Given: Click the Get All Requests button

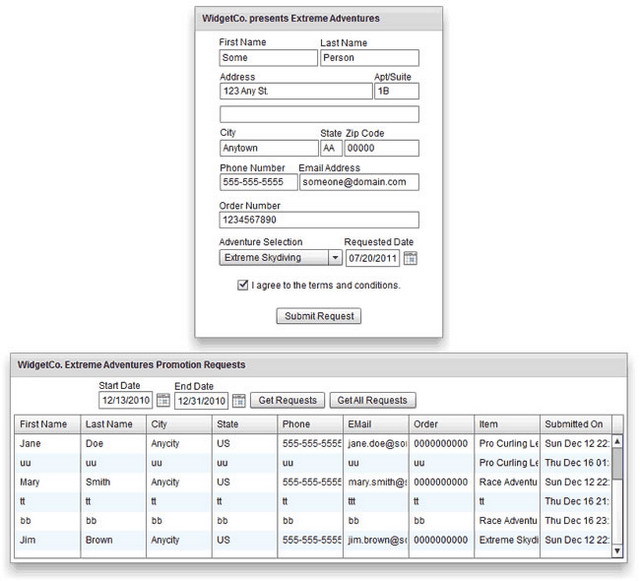Looking at the screenshot, I should click(x=372, y=400).
